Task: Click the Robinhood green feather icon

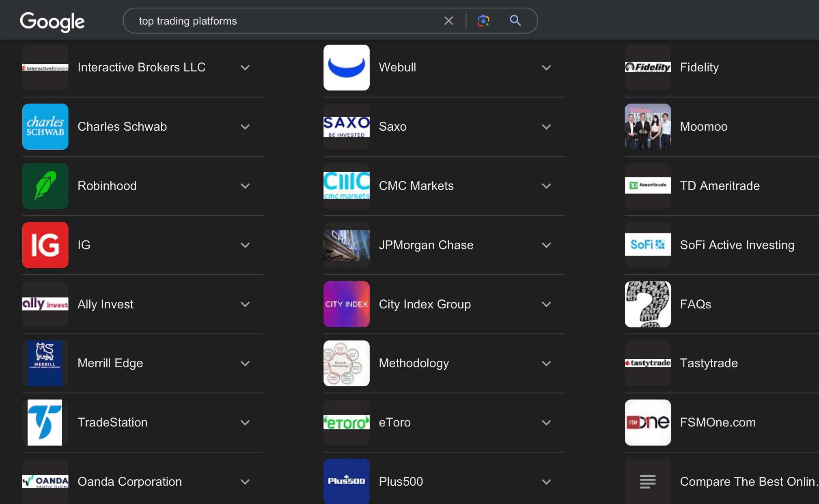Action: point(45,186)
